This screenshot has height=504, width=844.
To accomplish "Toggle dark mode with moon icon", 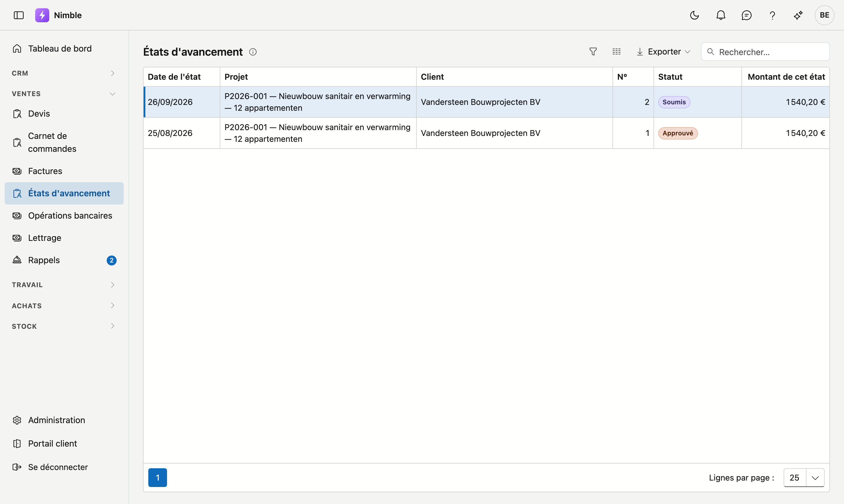I will 695,15.
